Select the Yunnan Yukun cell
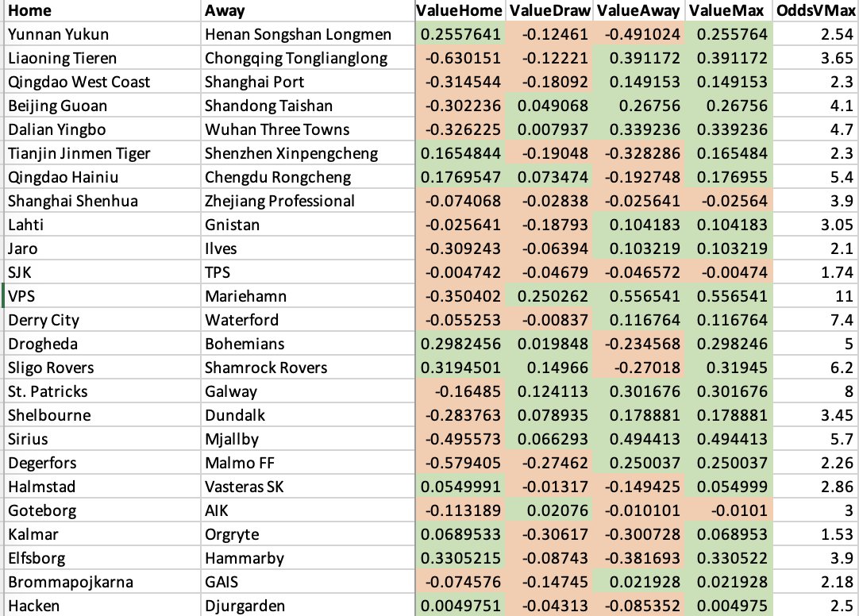Image resolution: width=859 pixels, height=616 pixels. pos(102,34)
